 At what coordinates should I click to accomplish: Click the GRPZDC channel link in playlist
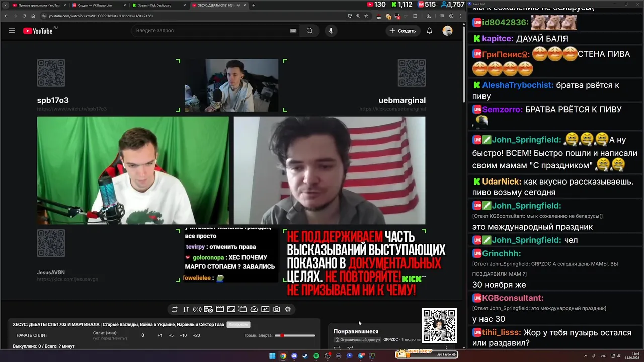[x=391, y=340]
